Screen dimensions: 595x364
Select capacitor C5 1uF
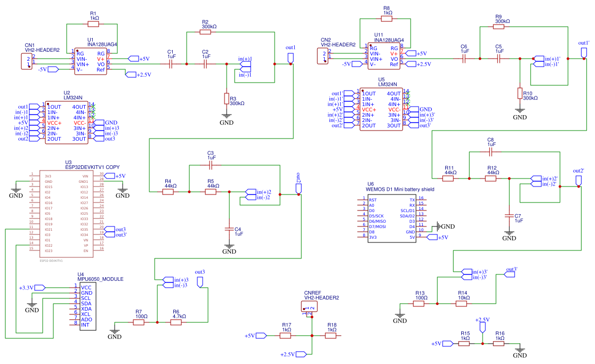click(x=499, y=59)
